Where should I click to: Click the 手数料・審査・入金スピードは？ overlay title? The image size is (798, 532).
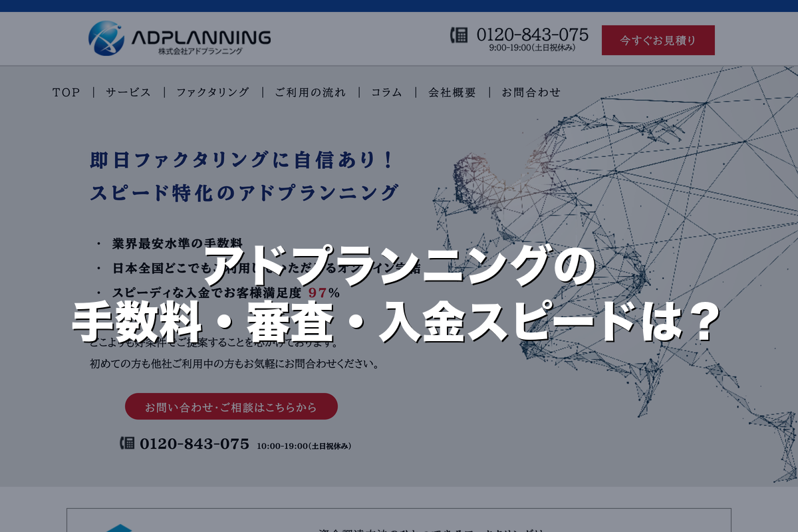[398, 321]
